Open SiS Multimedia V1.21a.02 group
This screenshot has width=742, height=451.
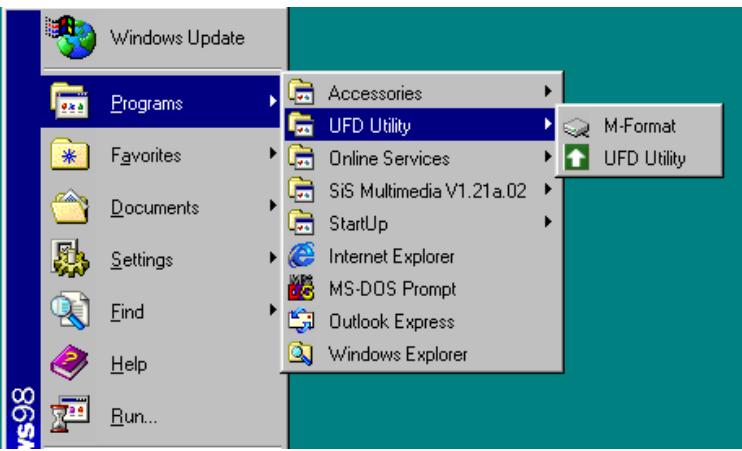(420, 190)
